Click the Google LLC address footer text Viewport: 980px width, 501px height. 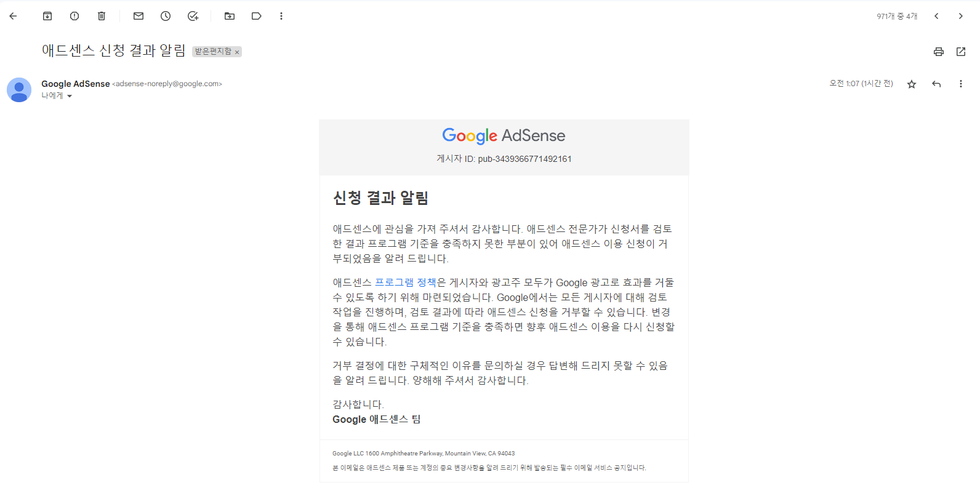(424, 454)
